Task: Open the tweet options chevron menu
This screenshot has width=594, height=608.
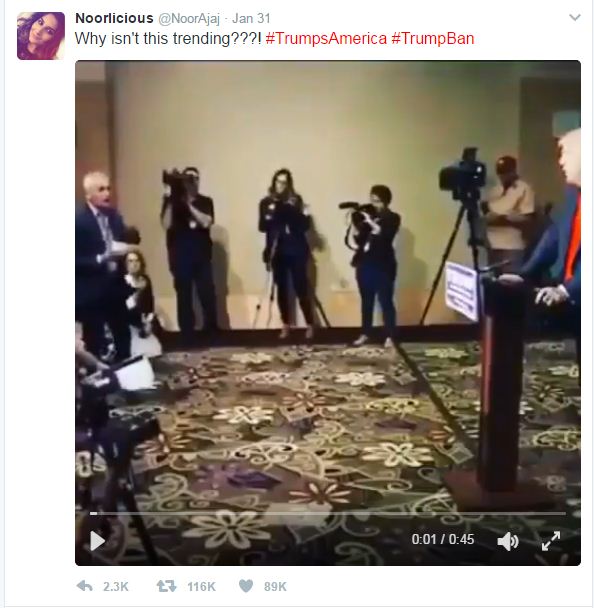Action: click(x=575, y=17)
